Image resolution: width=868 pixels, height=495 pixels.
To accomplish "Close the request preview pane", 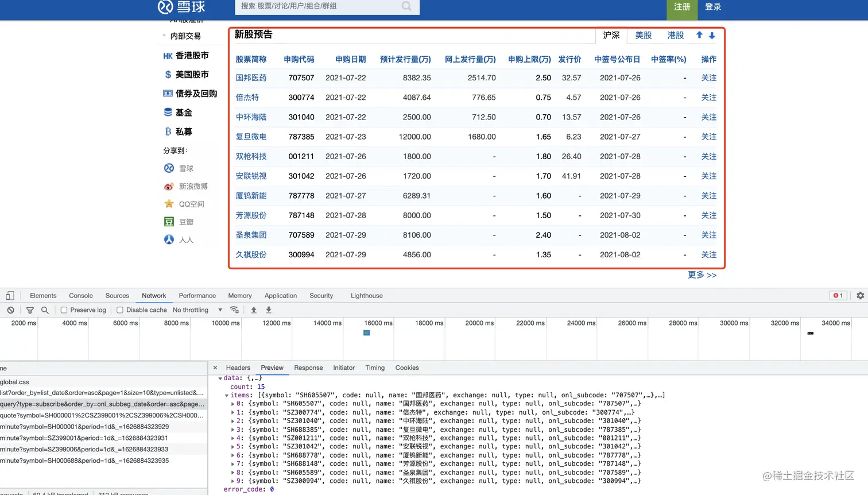I will (x=215, y=368).
